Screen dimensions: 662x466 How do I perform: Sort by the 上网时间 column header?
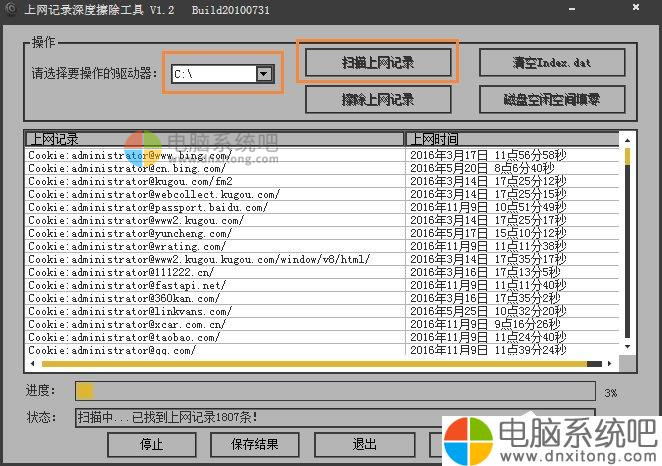click(x=512, y=139)
